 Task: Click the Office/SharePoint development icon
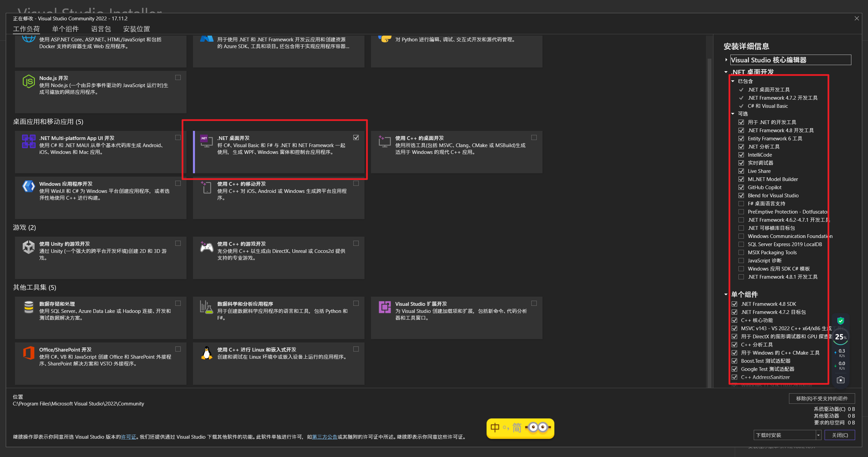click(28, 353)
